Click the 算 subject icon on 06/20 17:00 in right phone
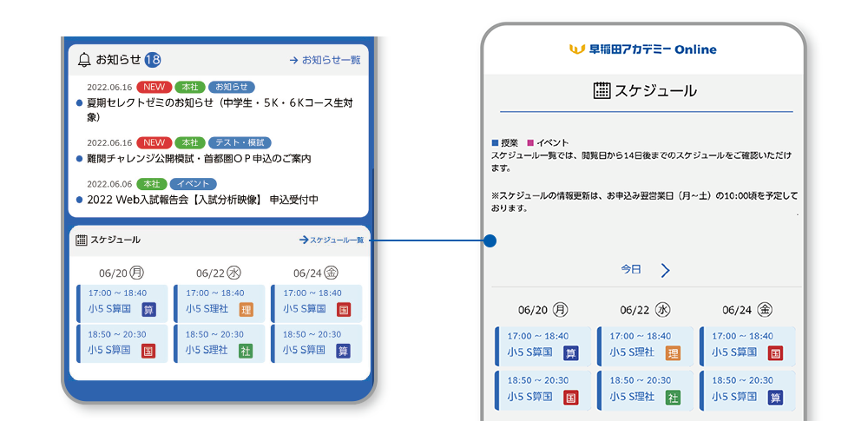Image resolution: width=868 pixels, height=441 pixels. [x=571, y=353]
